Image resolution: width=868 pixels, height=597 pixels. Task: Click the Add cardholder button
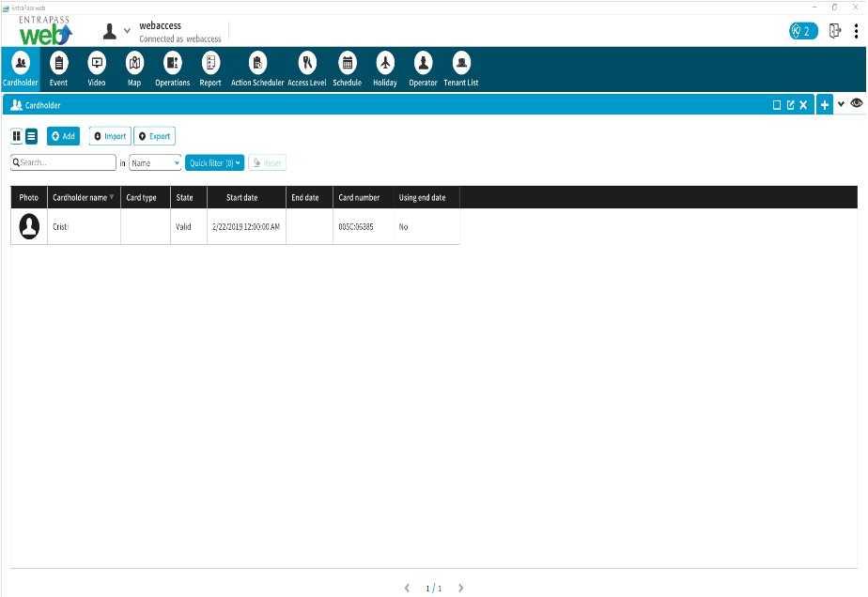point(63,136)
